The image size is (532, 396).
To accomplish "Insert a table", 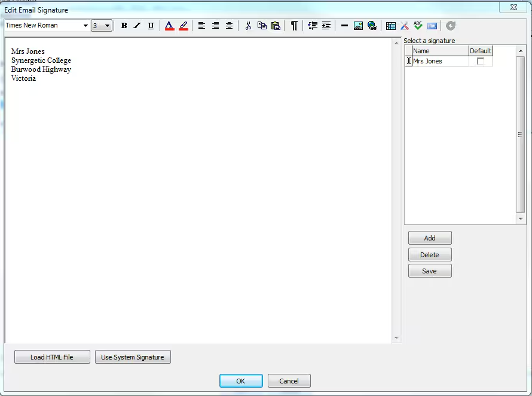I will click(x=391, y=26).
